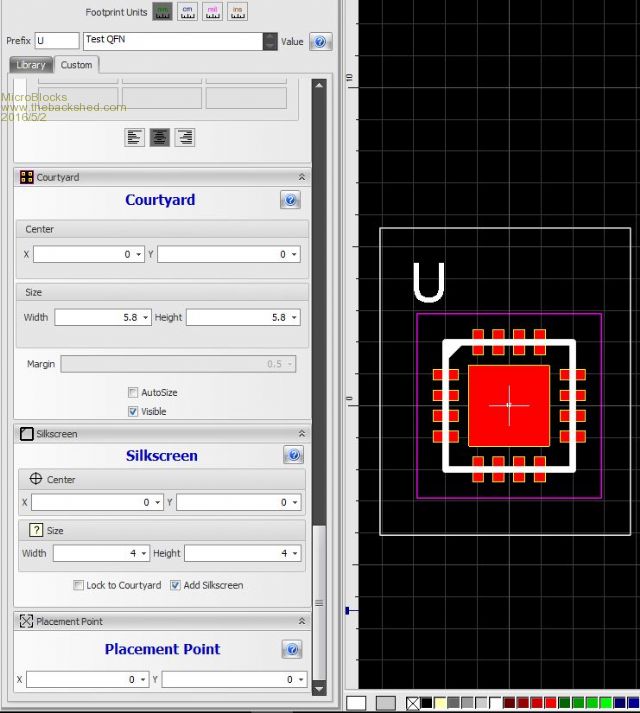The height and width of the screenshot is (713, 640).
Task: Align text right icon
Action: [184, 138]
